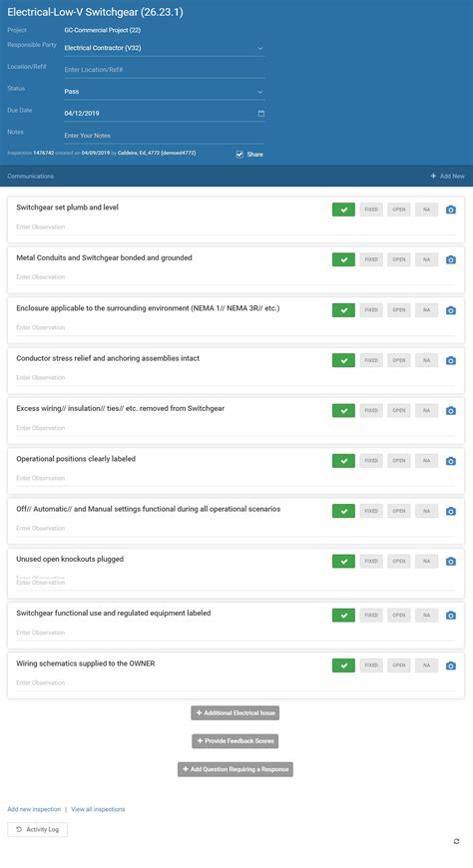Click the Location/Ref# input field
The height and width of the screenshot is (868, 473).
164,70
